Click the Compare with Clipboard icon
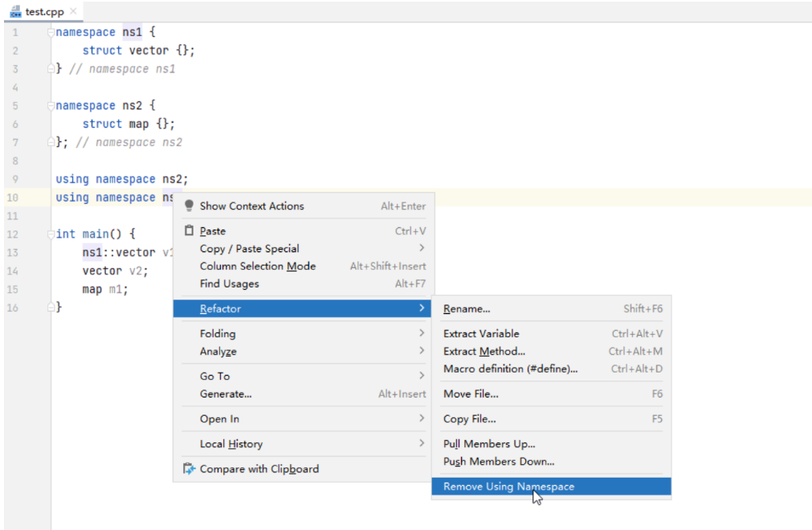812x530 pixels. [x=190, y=469]
